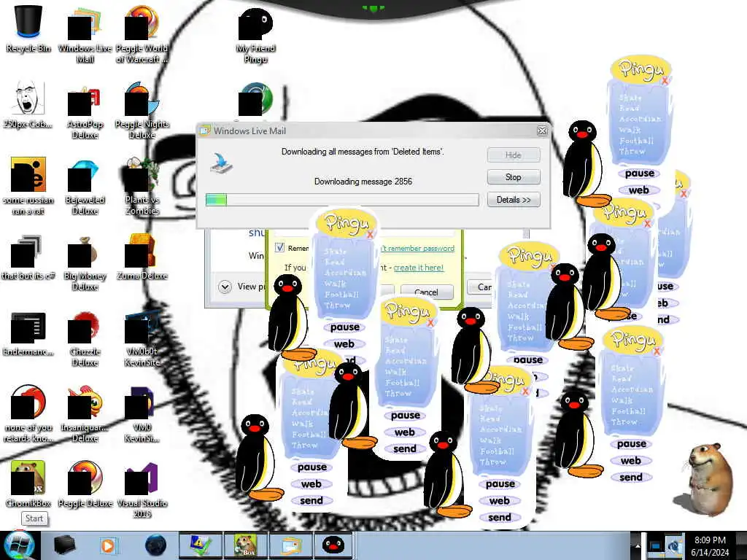Select the VM0b0t KevinSite desktop icon

point(142,339)
